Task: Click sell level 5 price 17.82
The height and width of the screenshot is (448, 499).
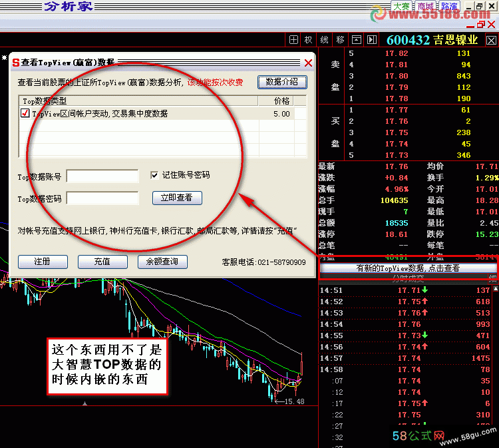Action: click(397, 53)
